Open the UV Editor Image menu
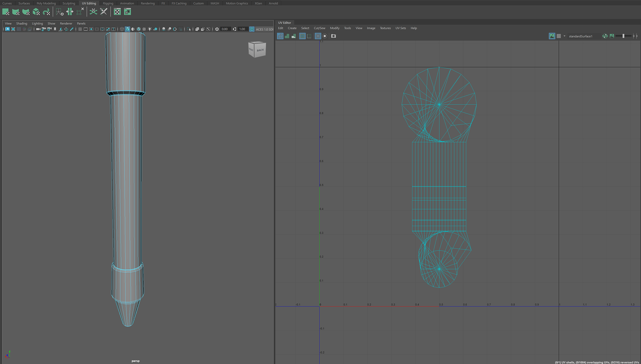This screenshot has width=641, height=364. click(371, 28)
